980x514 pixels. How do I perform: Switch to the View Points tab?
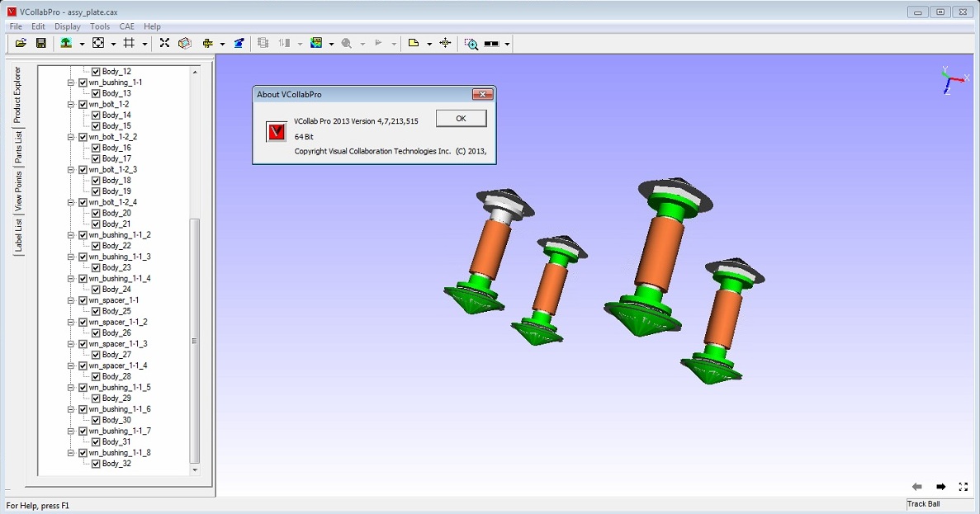(x=18, y=191)
